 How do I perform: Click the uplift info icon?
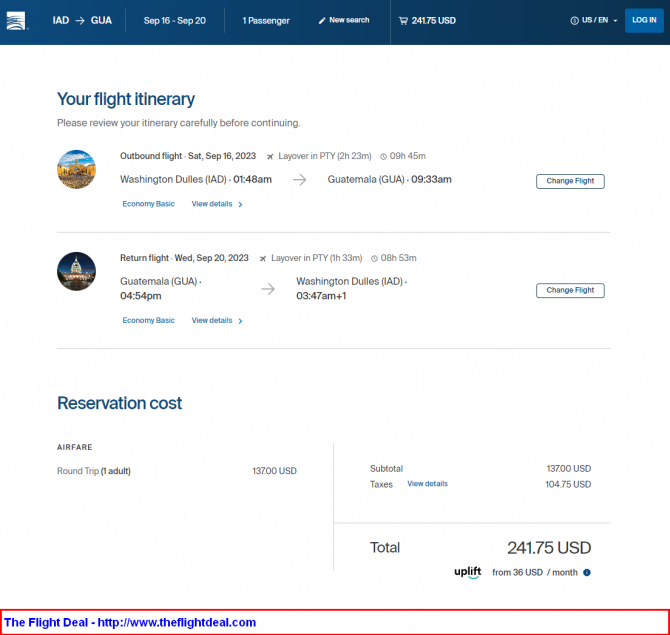click(x=587, y=573)
